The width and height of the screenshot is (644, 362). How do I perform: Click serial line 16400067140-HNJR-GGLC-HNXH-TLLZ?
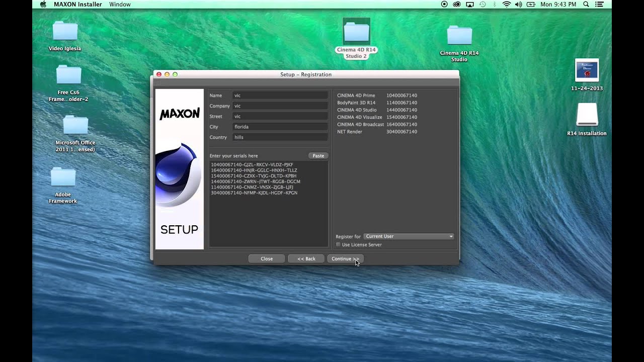(254, 170)
